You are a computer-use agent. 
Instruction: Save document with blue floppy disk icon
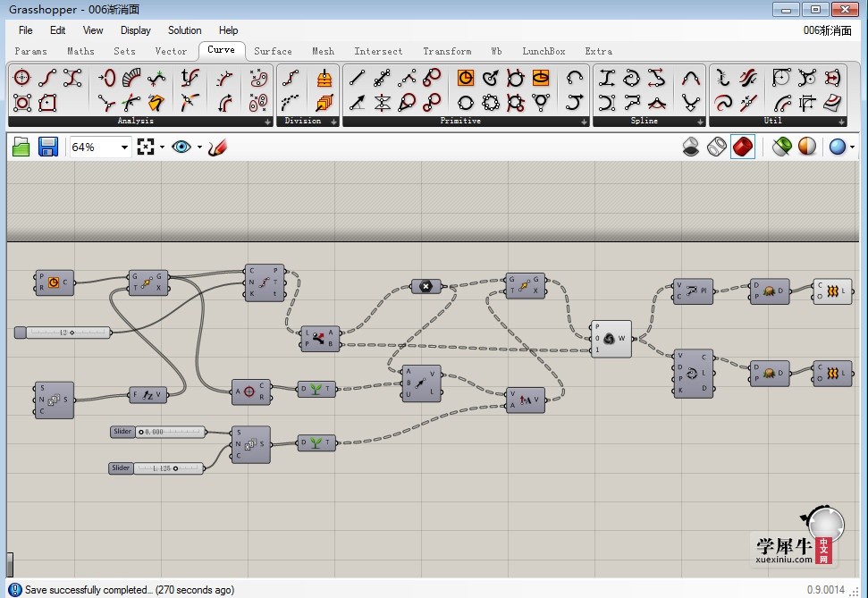pyautogui.click(x=48, y=147)
